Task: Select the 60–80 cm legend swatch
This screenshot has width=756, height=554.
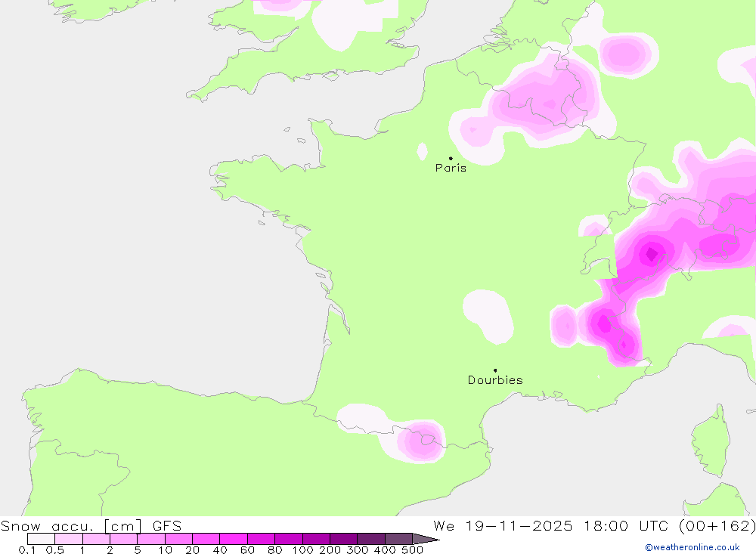Action: click(x=261, y=539)
